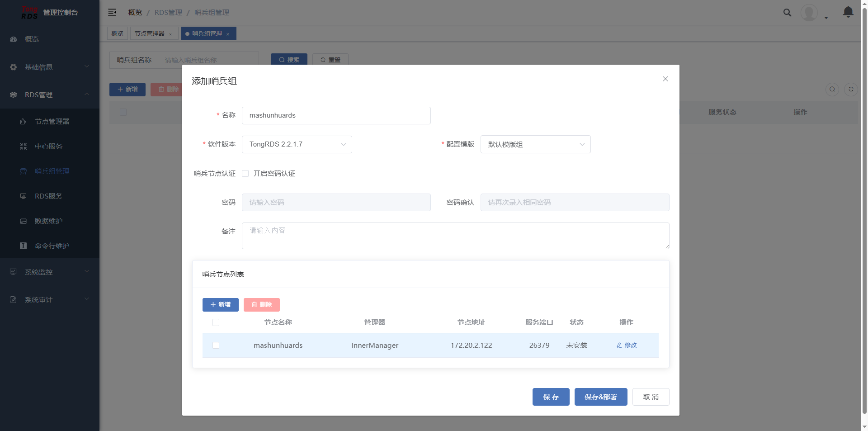Screen dimensions: 868x431
Task: Click the 概览 breadcrumb link
Action: coord(135,13)
